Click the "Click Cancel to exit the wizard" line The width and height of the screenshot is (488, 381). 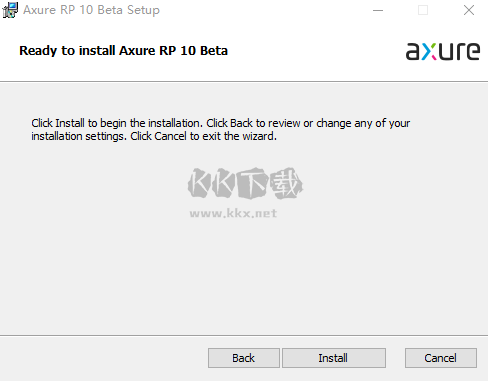[x=203, y=136]
